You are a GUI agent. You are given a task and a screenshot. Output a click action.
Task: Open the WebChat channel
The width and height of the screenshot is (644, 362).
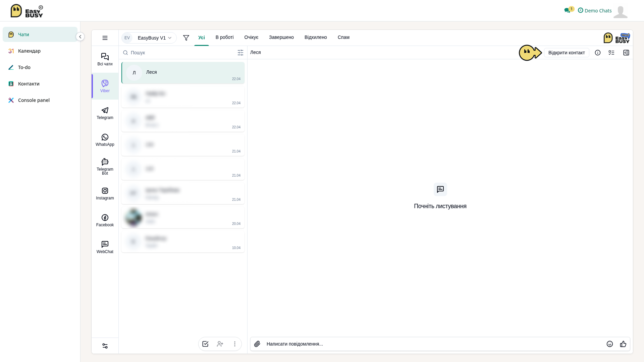[105, 247]
